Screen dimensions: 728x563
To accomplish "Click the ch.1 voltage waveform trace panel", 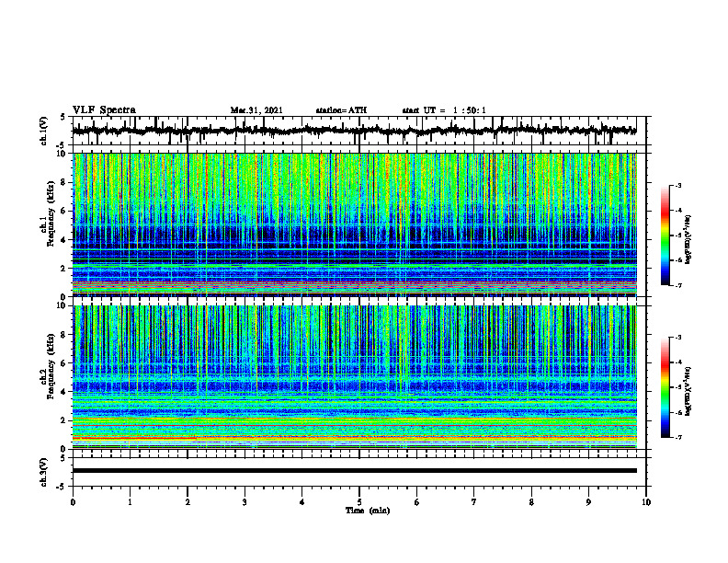I will (x=358, y=131).
